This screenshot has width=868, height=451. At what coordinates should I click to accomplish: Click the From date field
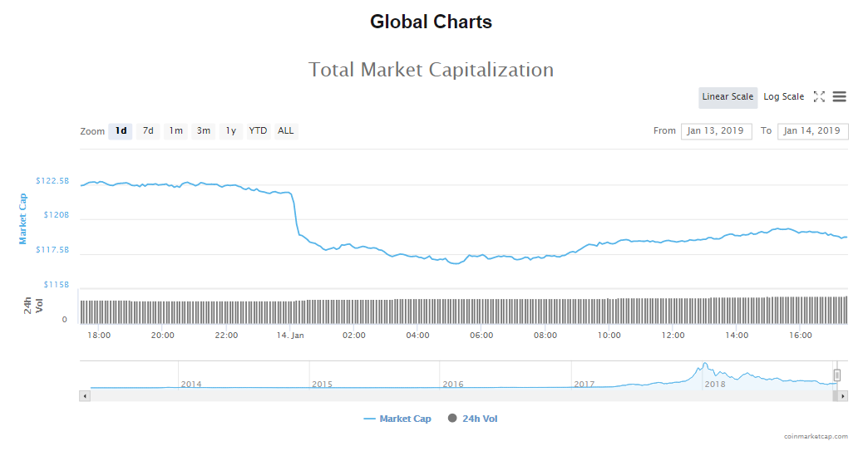716,131
